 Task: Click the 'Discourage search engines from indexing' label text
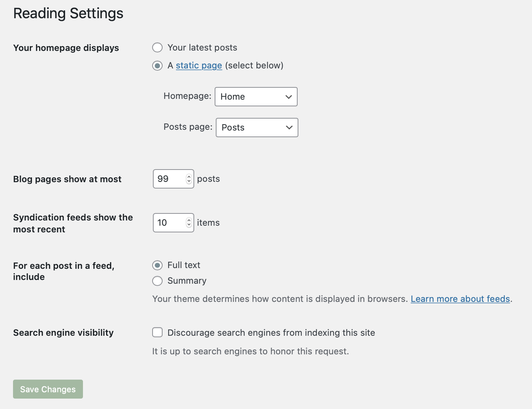(271, 333)
